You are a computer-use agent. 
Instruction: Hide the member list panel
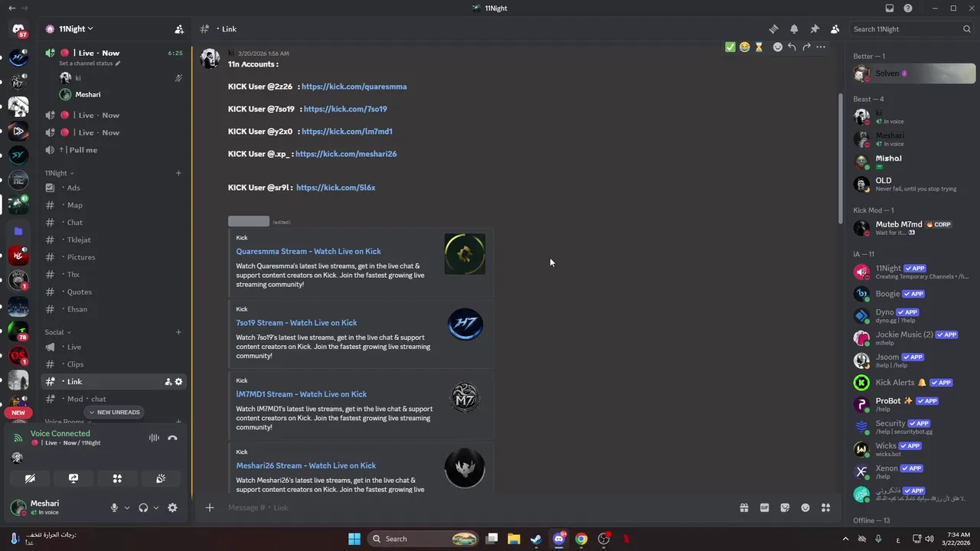[x=835, y=29]
